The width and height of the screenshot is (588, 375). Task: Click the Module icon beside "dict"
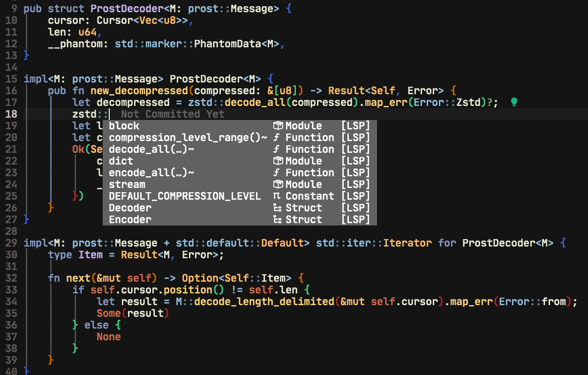[x=278, y=160]
